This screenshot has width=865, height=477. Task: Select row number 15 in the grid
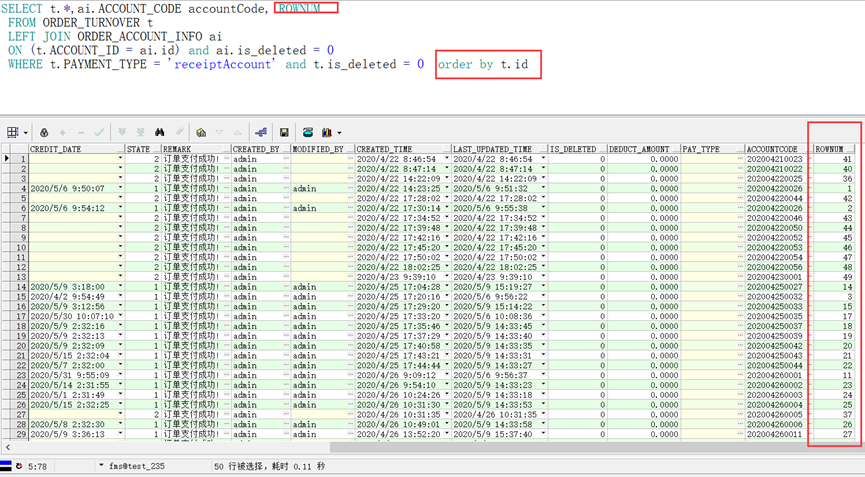[20, 297]
